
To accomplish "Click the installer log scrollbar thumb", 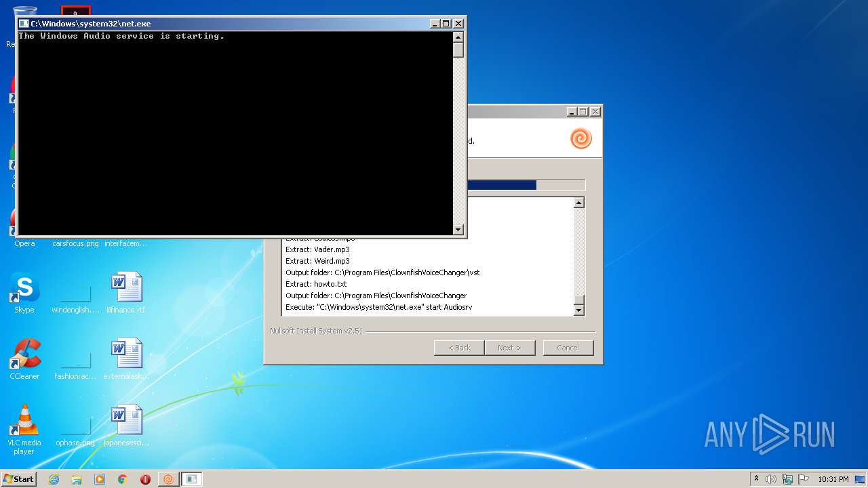I will click(579, 300).
